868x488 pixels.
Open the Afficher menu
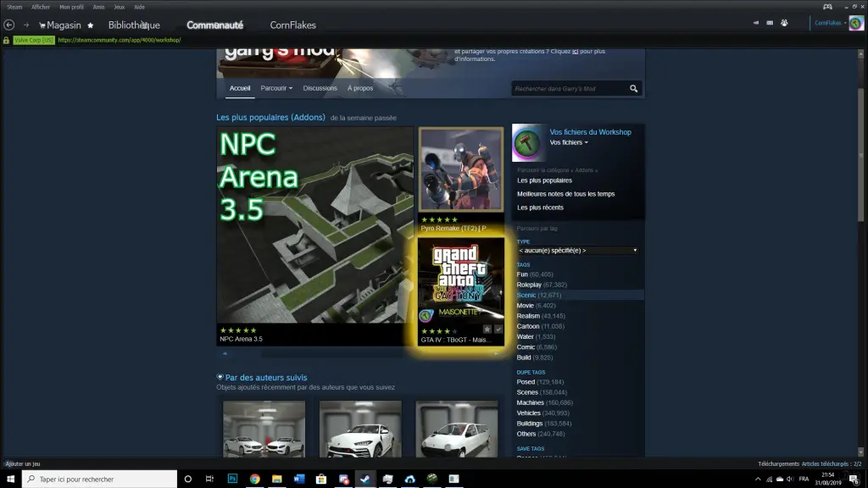click(41, 7)
